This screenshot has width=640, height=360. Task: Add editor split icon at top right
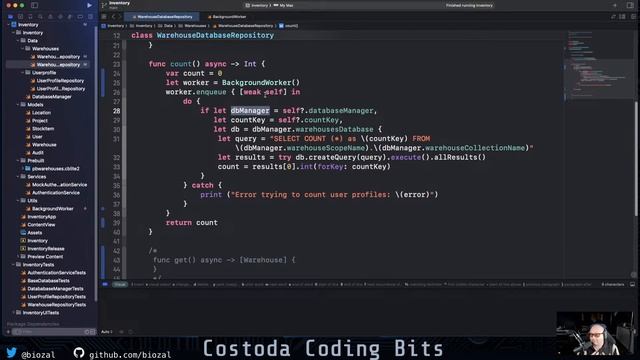pos(633,17)
